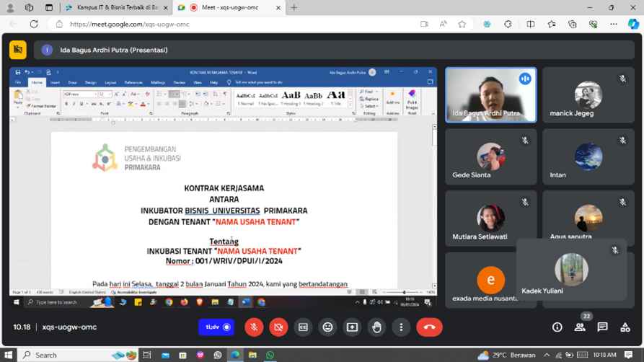Switch to Meet xqs-uogw-omc tab
The width and height of the screenshot is (644, 362).
coord(230,7)
